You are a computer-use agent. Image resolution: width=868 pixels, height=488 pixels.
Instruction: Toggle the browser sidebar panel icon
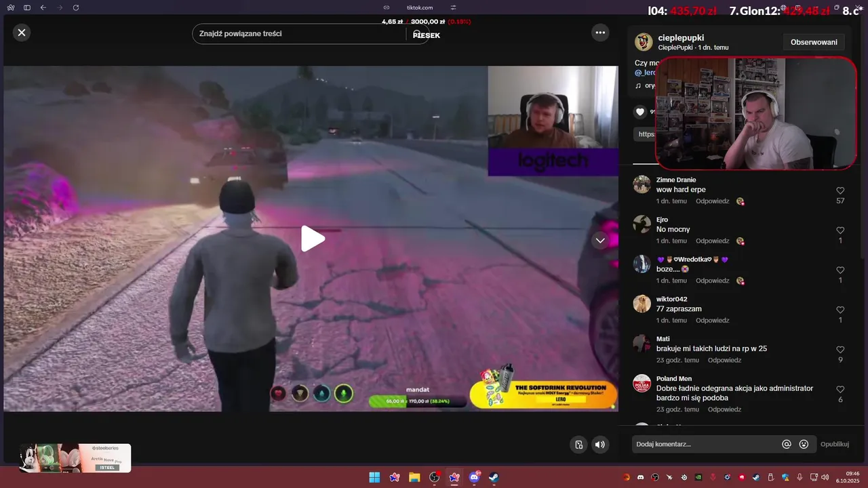click(27, 7)
